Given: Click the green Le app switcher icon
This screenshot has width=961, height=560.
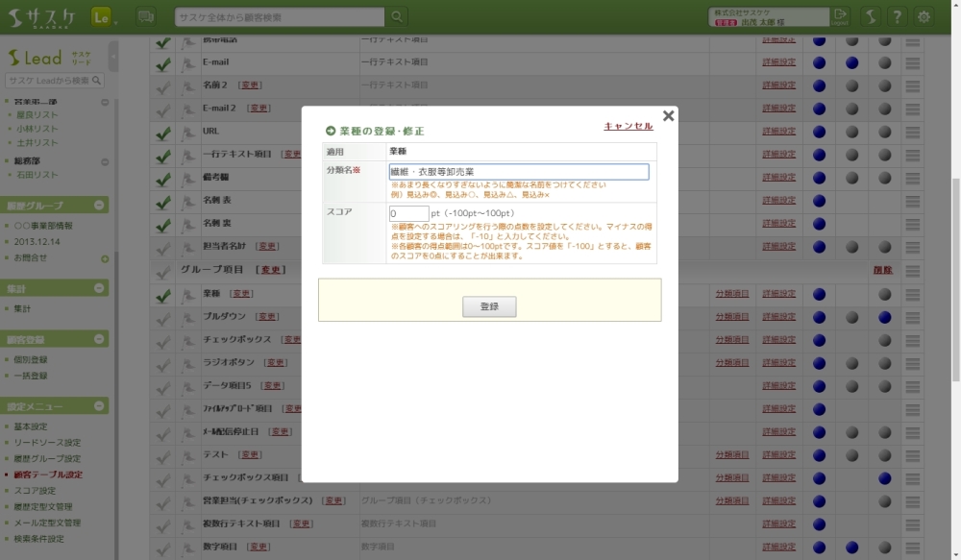Looking at the screenshot, I should tap(102, 16).
